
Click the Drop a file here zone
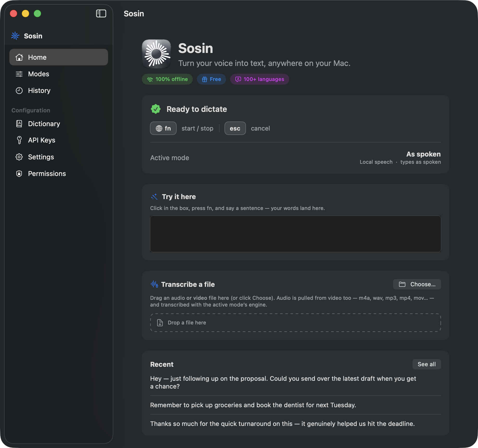tap(296, 323)
